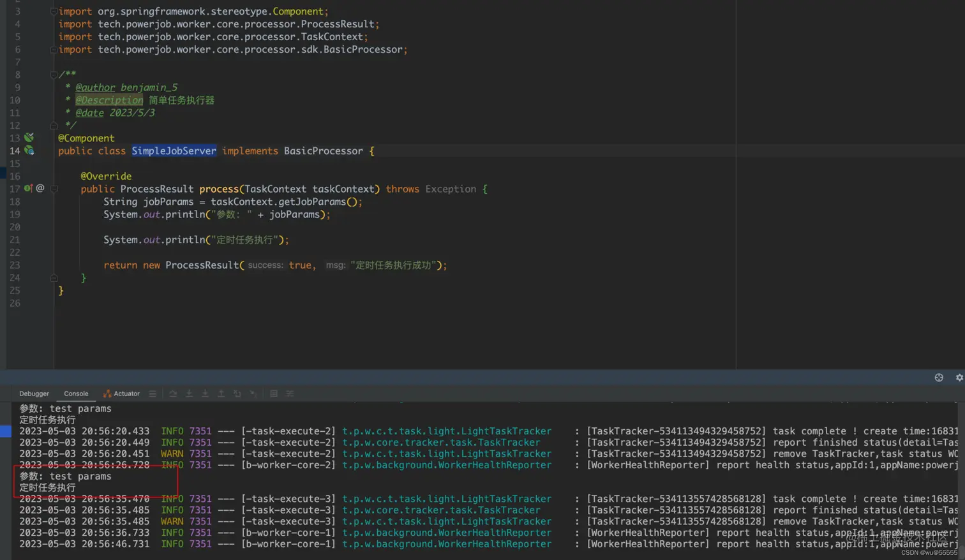Open debug panel settings gear

(x=959, y=378)
